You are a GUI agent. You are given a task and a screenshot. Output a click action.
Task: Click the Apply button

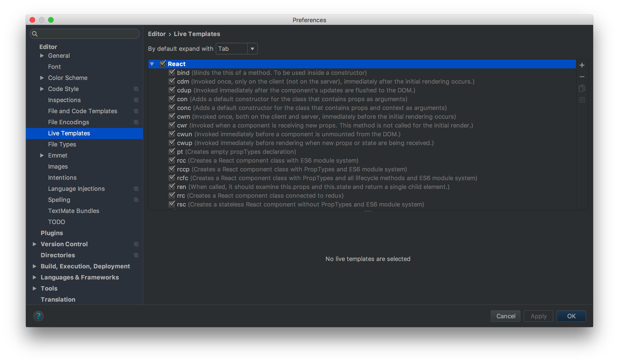(x=538, y=316)
